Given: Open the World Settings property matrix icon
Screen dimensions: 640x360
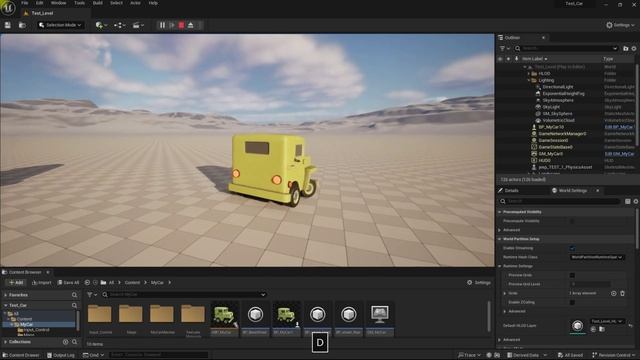Looking at the screenshot, I should point(628,201).
